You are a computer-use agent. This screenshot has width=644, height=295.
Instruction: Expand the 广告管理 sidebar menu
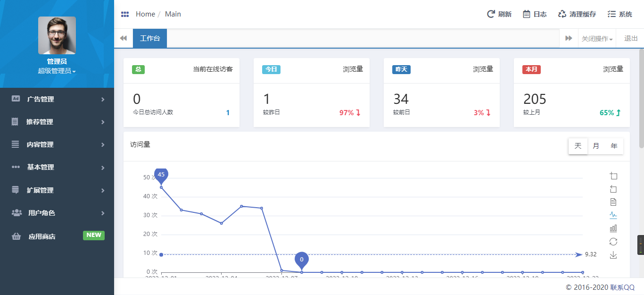click(x=57, y=99)
